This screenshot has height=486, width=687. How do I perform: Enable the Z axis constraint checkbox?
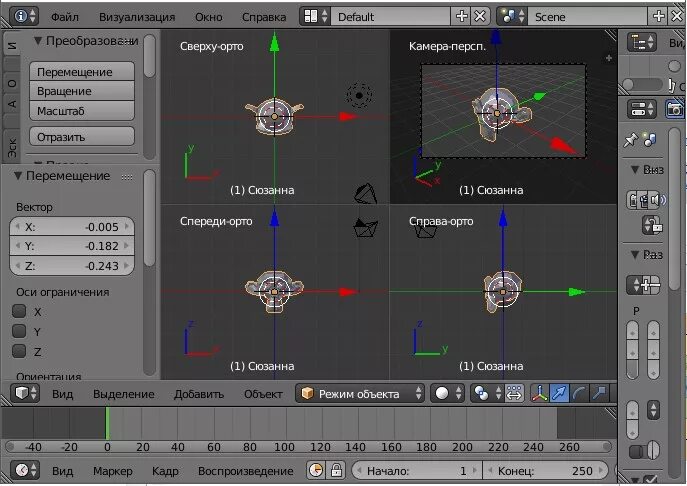pyautogui.click(x=19, y=351)
